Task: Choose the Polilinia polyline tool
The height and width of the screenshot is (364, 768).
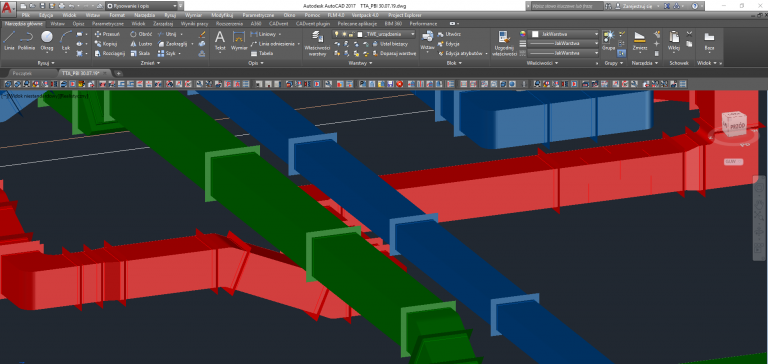Action: click(x=26, y=40)
